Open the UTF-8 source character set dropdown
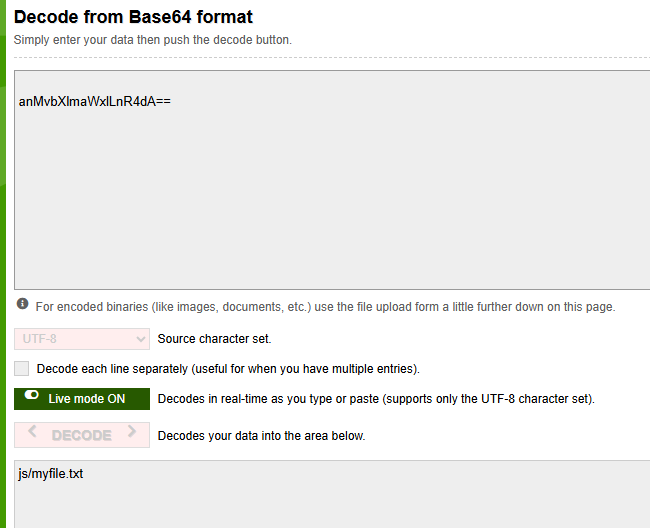This screenshot has height=528, width=650. 82,339
